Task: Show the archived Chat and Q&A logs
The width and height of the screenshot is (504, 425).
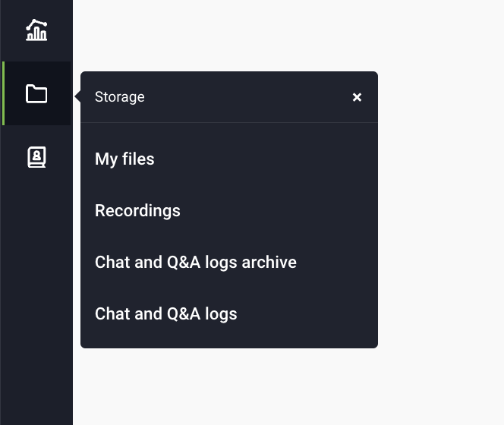Action: [195, 263]
